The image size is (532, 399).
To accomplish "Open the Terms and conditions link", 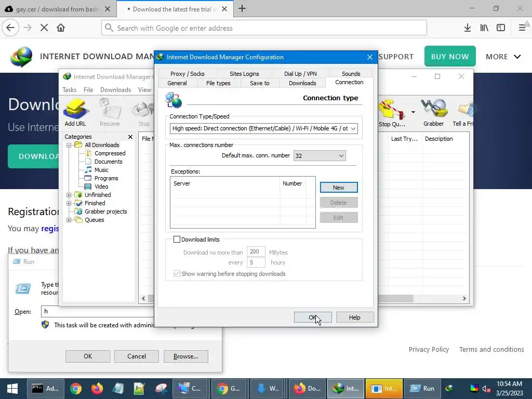I will [x=491, y=350].
